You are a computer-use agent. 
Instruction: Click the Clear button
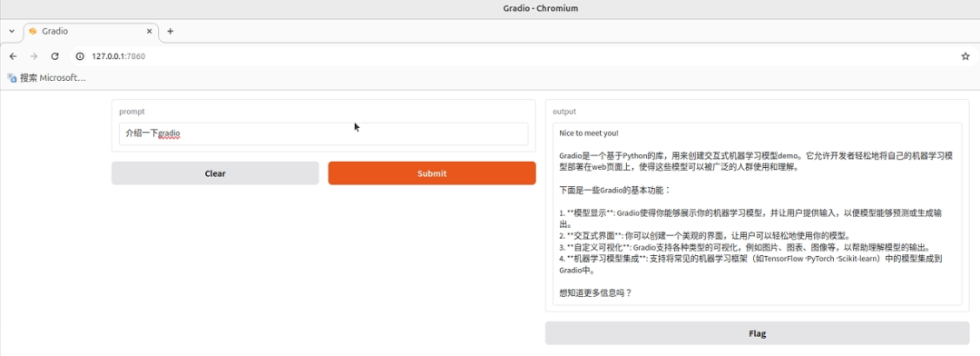(x=215, y=173)
